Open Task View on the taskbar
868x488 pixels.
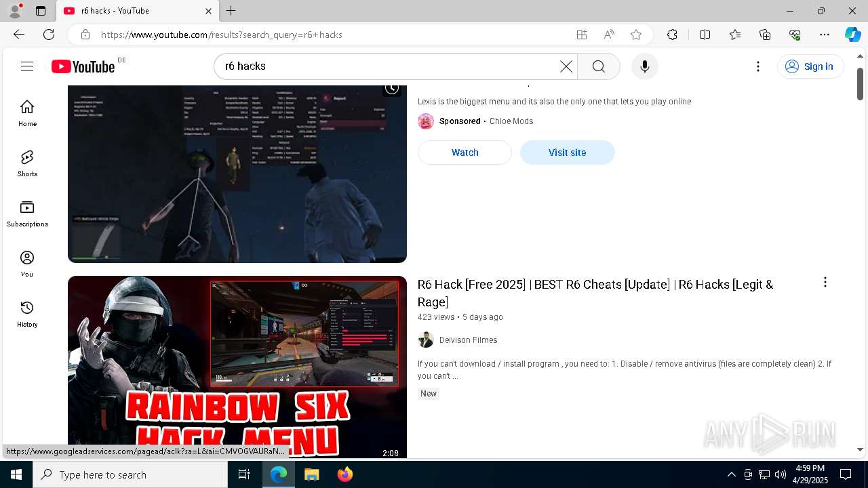(244, 474)
